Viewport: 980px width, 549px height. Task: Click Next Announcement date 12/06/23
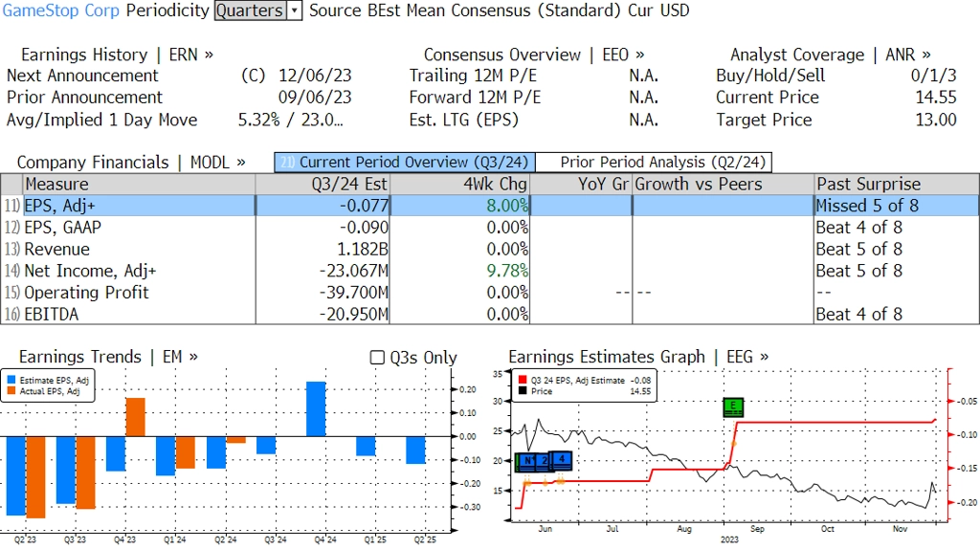coord(315,76)
